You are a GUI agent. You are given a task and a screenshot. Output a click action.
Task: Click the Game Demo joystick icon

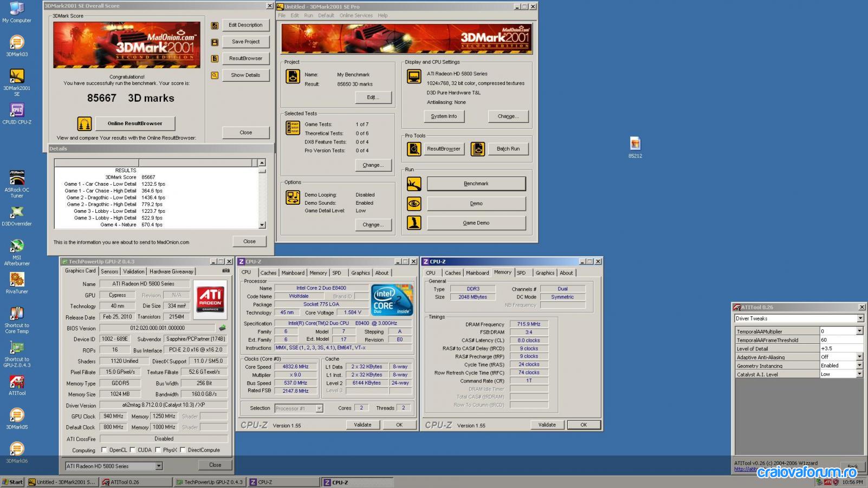tap(414, 223)
